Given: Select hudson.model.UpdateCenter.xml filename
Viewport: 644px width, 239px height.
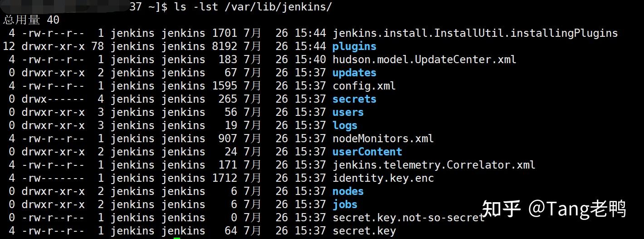Looking at the screenshot, I should pos(424,60).
